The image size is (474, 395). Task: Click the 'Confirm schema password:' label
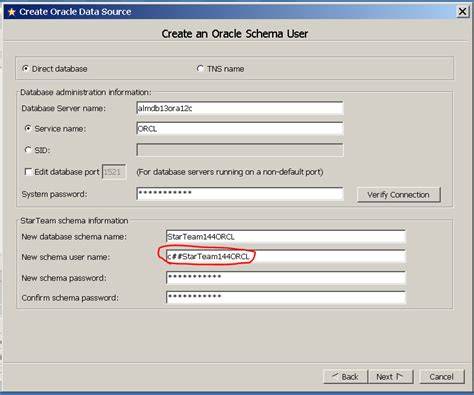[x=70, y=298]
